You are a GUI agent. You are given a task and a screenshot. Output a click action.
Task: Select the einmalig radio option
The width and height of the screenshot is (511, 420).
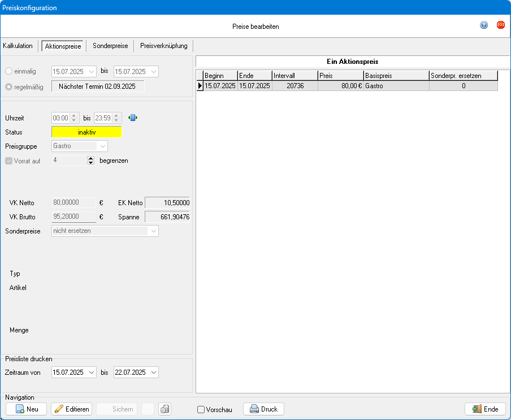pyautogui.click(x=9, y=72)
